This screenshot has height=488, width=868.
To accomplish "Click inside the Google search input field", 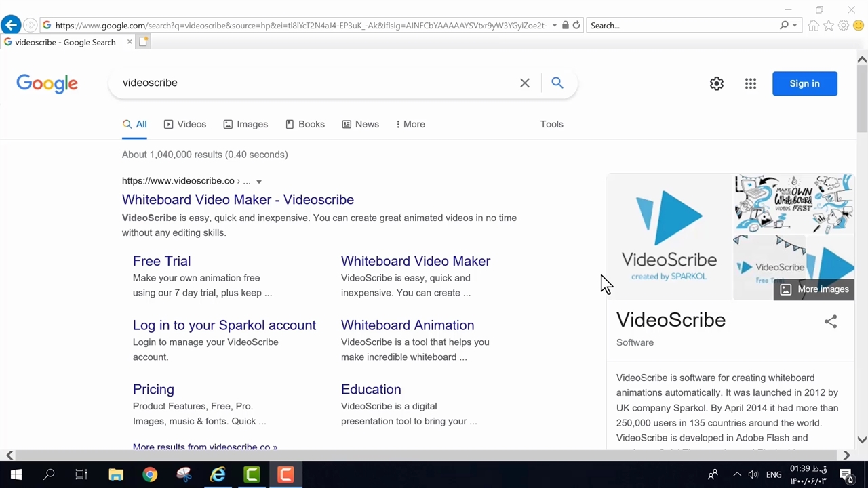I will 312,83.
